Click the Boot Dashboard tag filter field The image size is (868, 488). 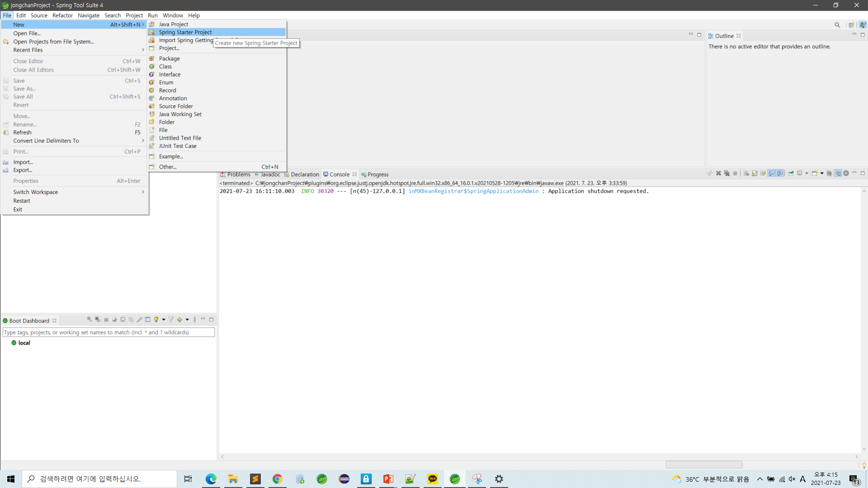108,332
